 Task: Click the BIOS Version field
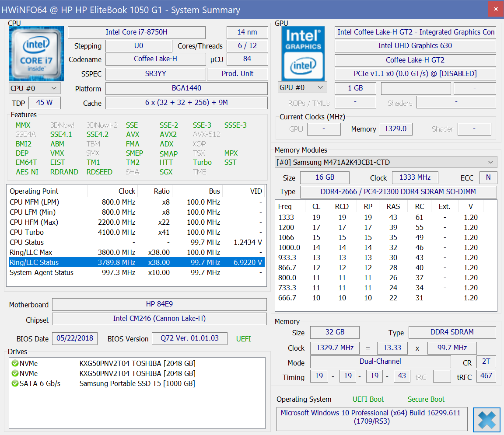189,339
